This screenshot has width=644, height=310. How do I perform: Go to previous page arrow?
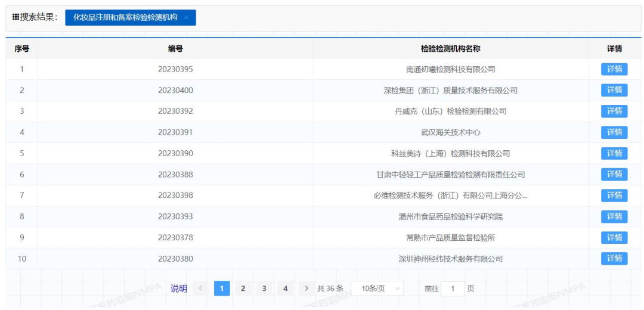[x=200, y=289]
